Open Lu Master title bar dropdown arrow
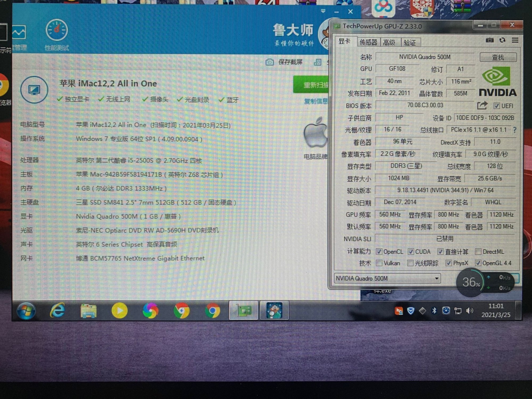 point(323,11)
